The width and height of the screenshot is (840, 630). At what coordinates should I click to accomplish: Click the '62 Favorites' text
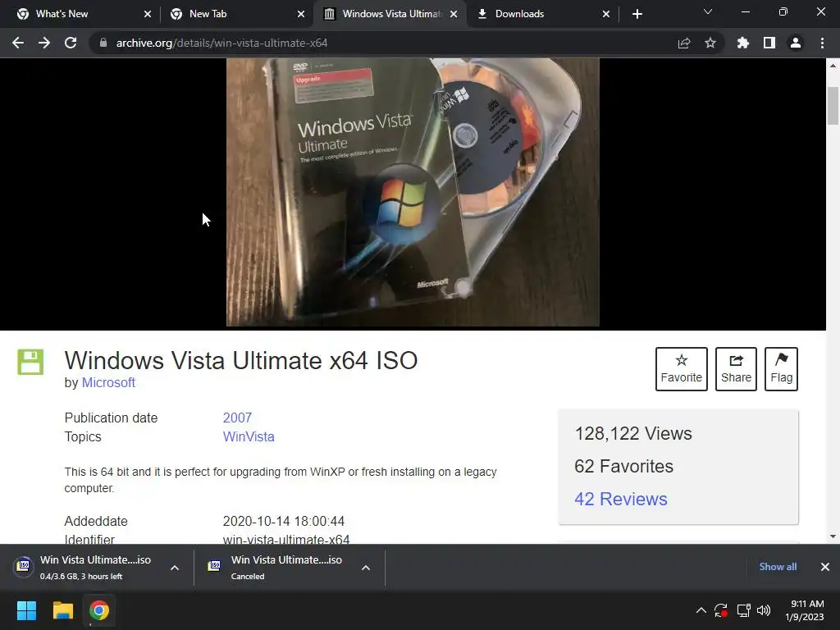[x=623, y=466]
